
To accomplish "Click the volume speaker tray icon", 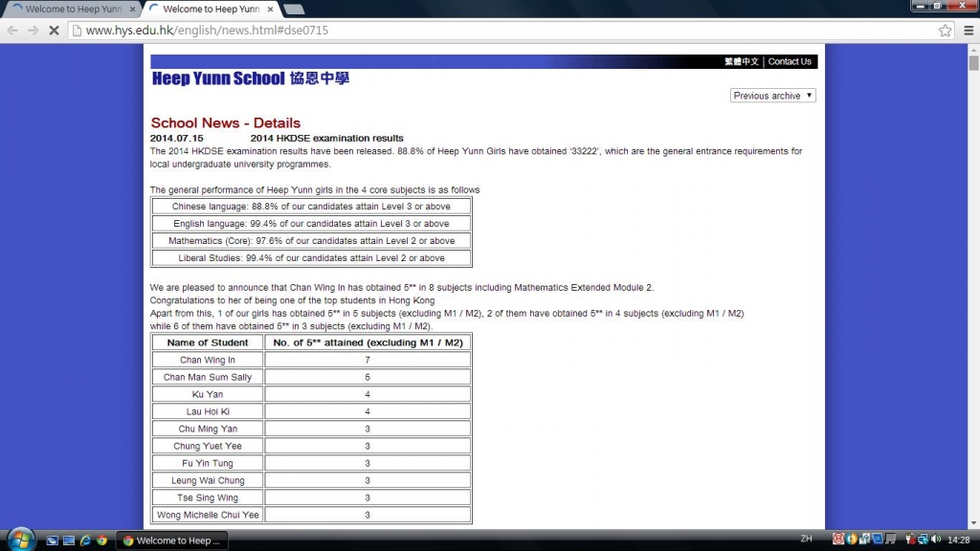I will tap(935, 540).
